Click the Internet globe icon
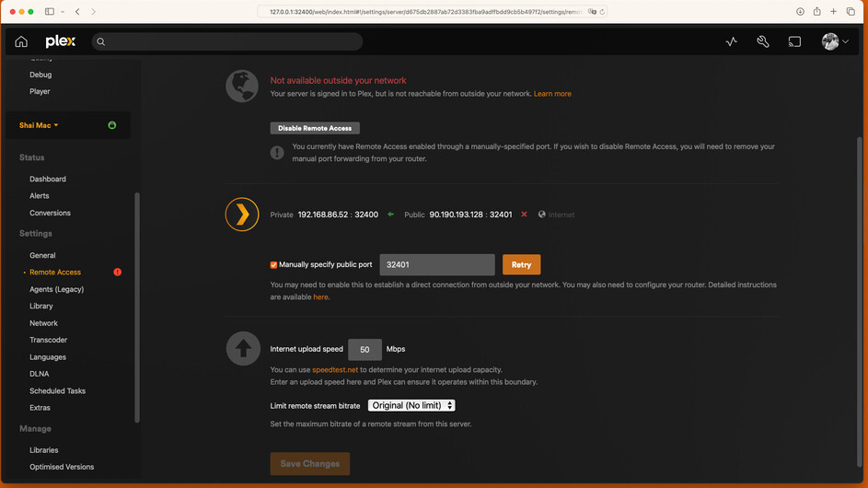Viewport: 868px width, 488px height. (542, 215)
